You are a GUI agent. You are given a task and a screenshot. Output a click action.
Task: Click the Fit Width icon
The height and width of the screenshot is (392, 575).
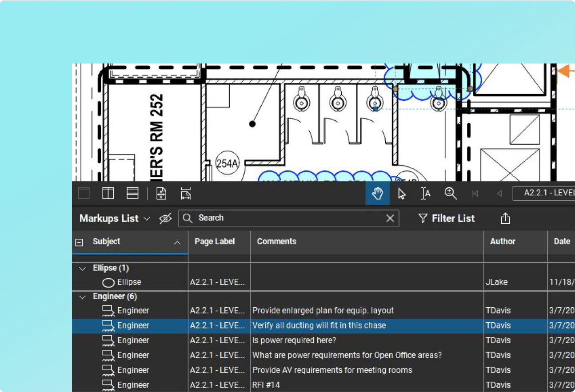[186, 194]
